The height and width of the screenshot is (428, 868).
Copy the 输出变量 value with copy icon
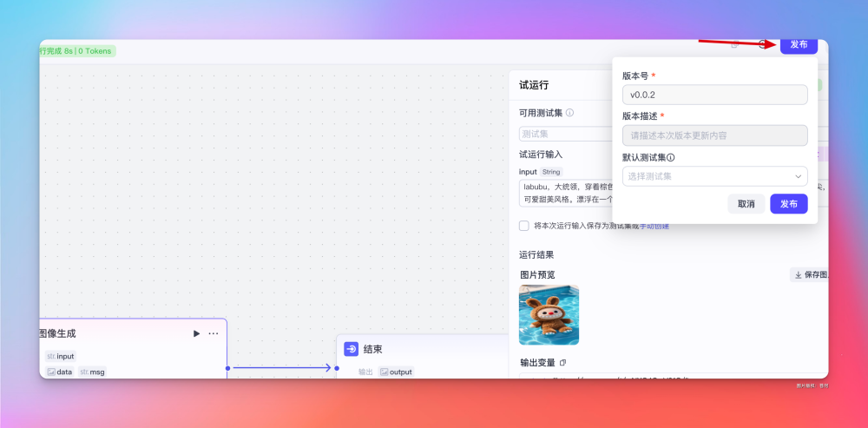(x=563, y=363)
